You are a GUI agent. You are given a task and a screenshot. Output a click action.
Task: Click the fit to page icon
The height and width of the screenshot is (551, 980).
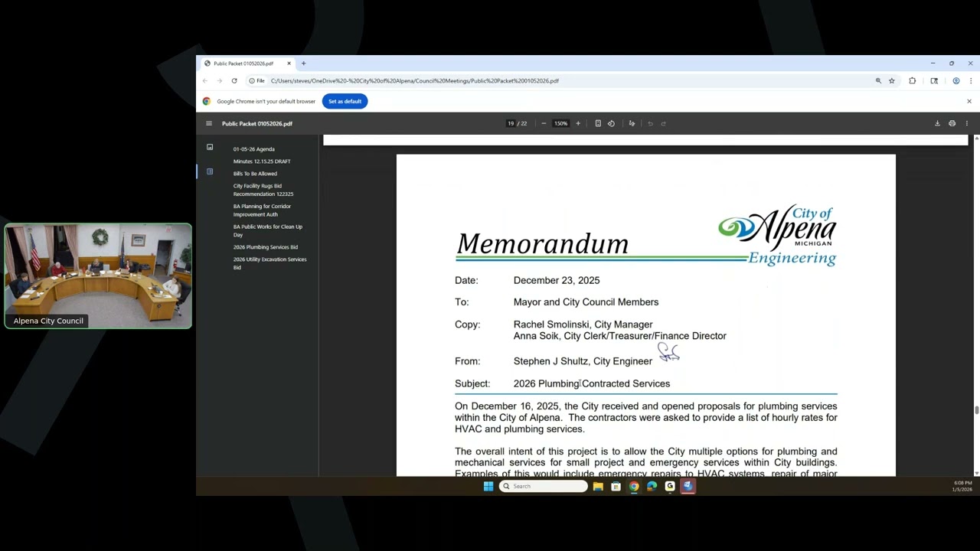click(x=598, y=123)
